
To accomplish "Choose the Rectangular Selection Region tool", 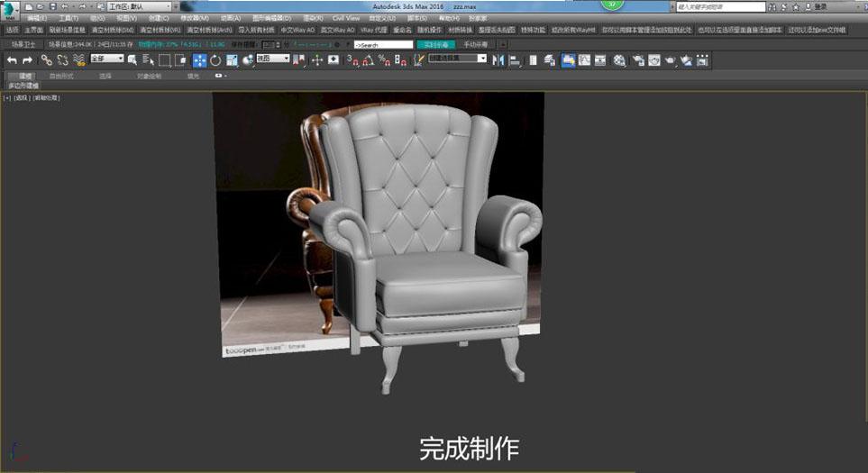I will pyautogui.click(x=164, y=60).
